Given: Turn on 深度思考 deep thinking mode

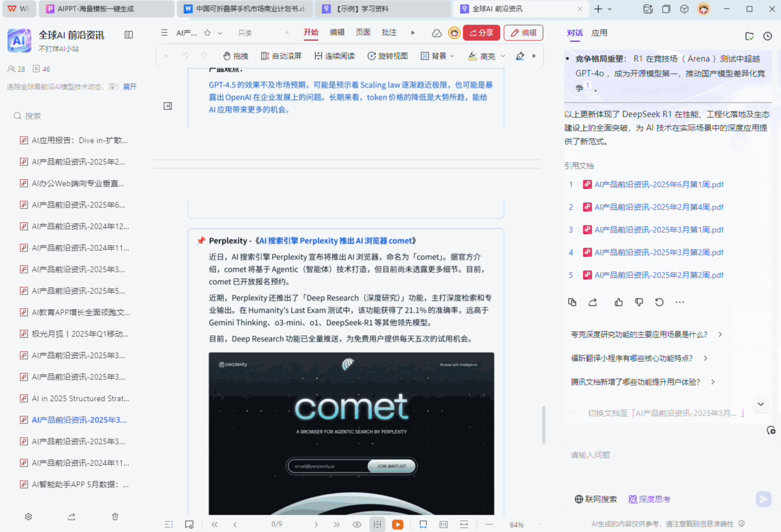Looking at the screenshot, I should click(649, 499).
